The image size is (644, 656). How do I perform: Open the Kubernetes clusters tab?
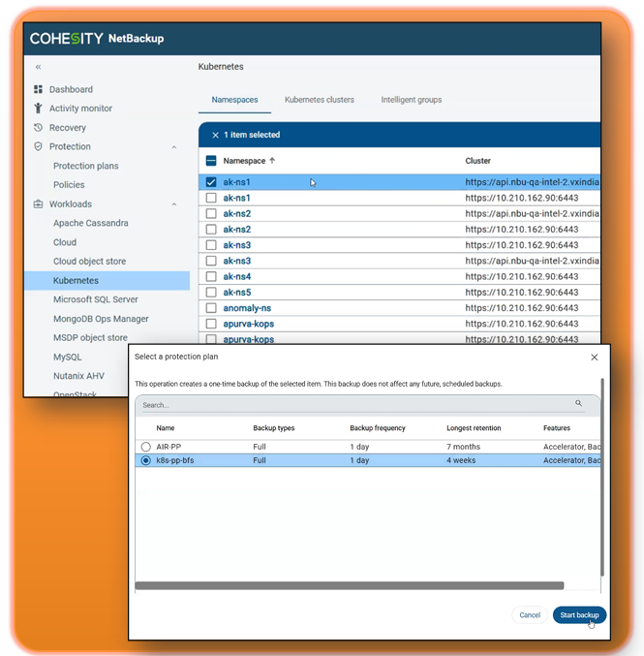tap(319, 100)
